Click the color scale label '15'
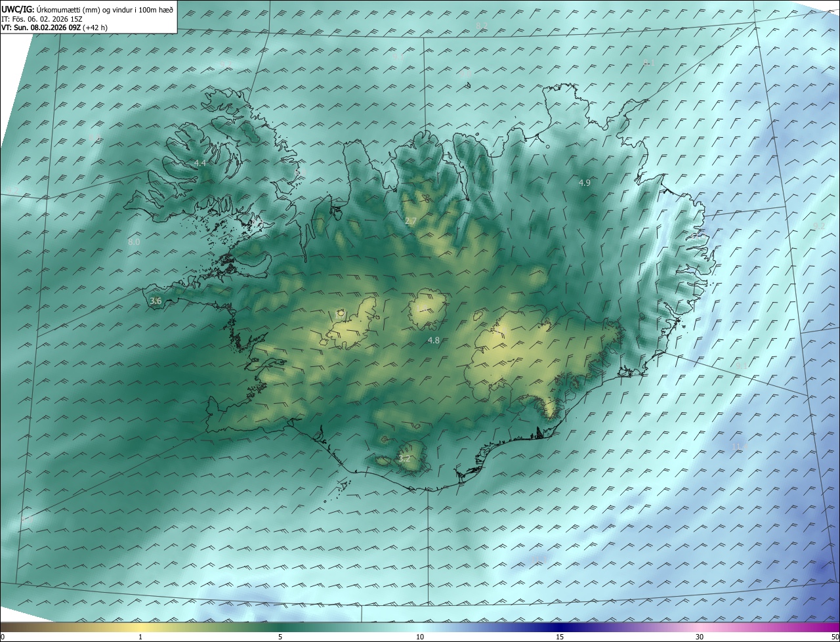 click(560, 637)
